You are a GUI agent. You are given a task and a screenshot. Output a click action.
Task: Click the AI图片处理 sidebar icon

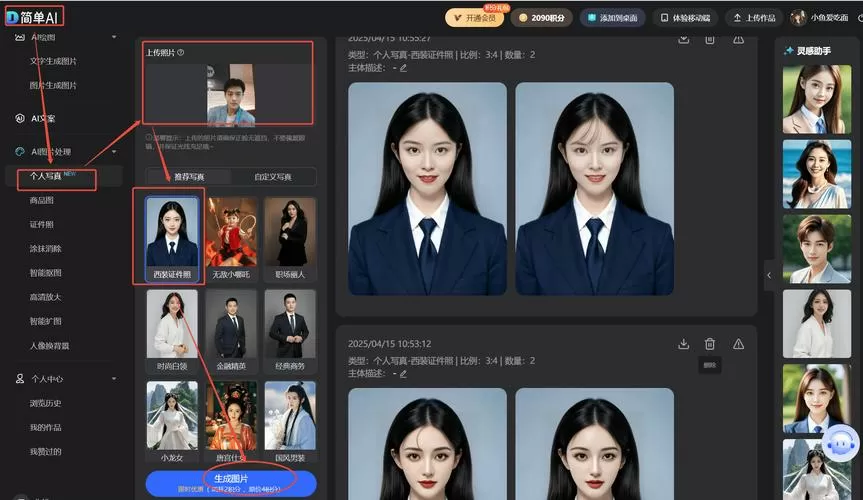20,151
